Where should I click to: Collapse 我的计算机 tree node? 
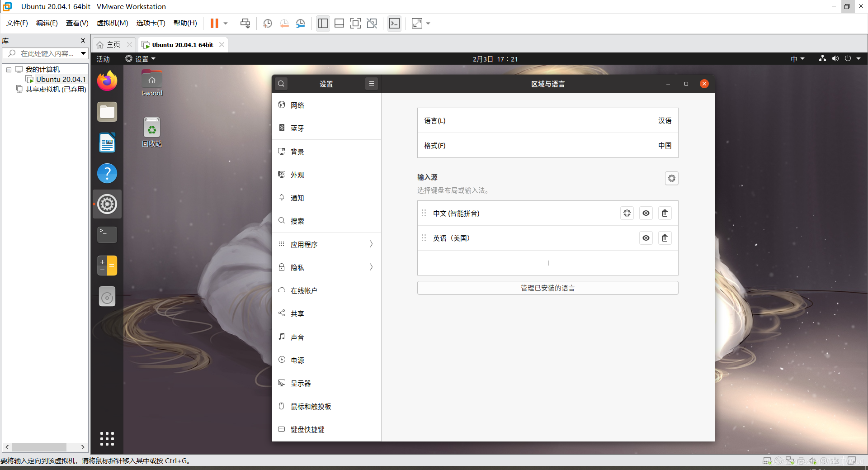point(9,70)
